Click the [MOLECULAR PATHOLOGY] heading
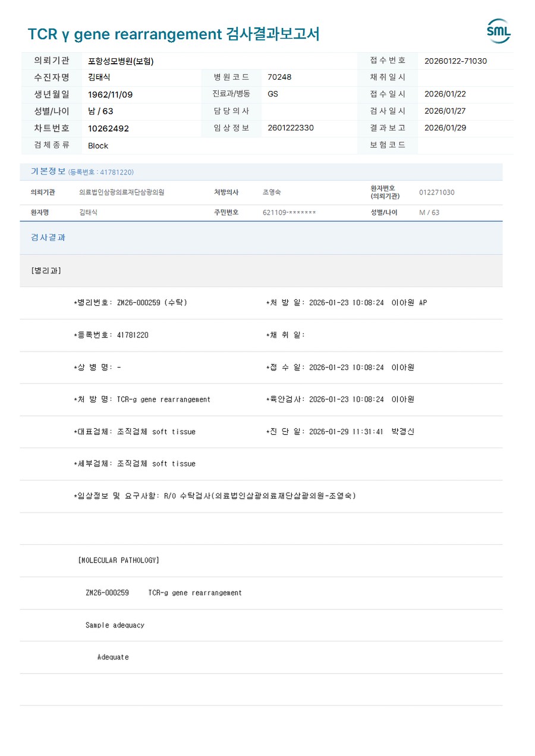Screen dimensions: 535x756 [x=118, y=560]
